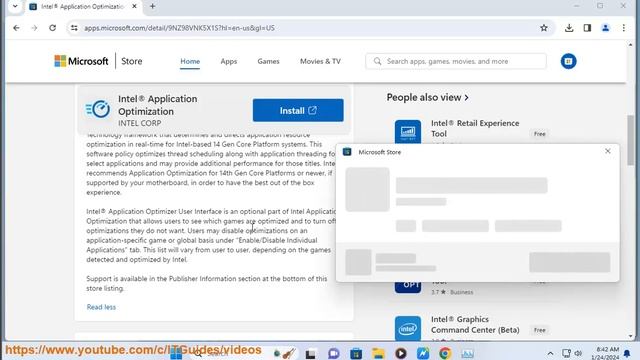Go to the Apps tab

click(229, 61)
